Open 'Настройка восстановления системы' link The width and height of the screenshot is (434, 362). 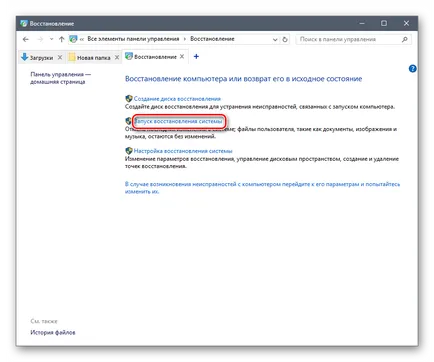(183, 151)
